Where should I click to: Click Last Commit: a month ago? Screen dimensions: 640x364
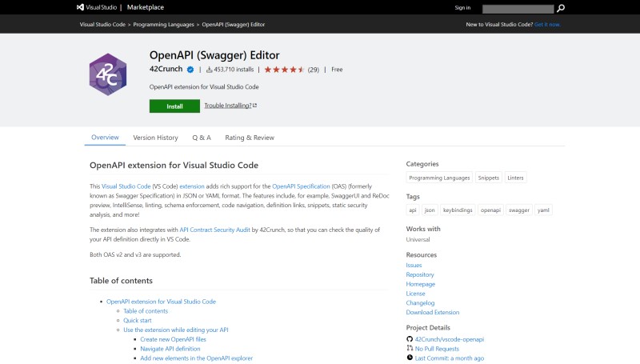click(450, 358)
